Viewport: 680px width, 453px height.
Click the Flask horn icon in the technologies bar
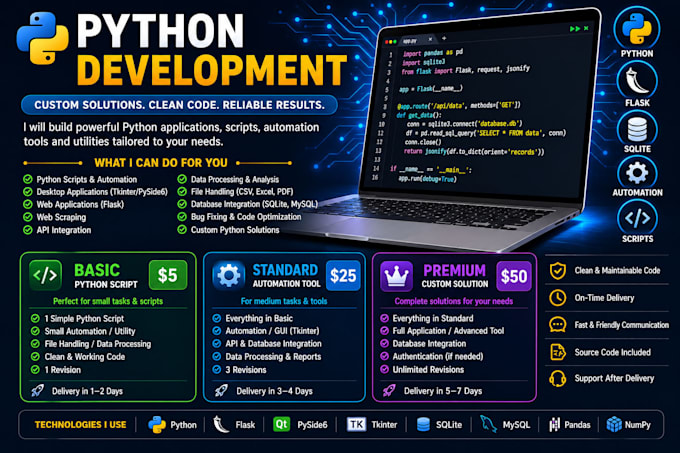tap(221, 424)
